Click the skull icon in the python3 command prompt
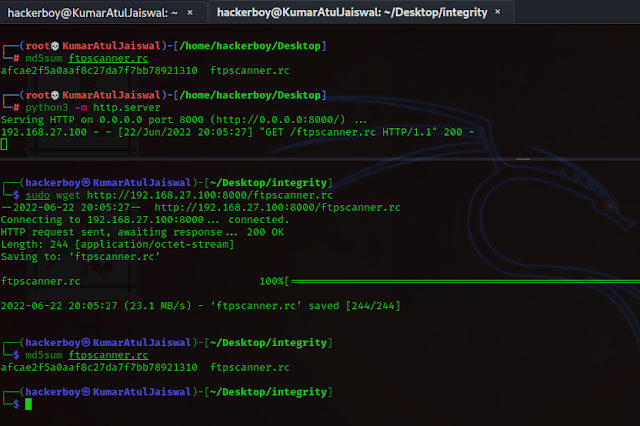Viewport: 640px width, 426px height. [x=55, y=95]
